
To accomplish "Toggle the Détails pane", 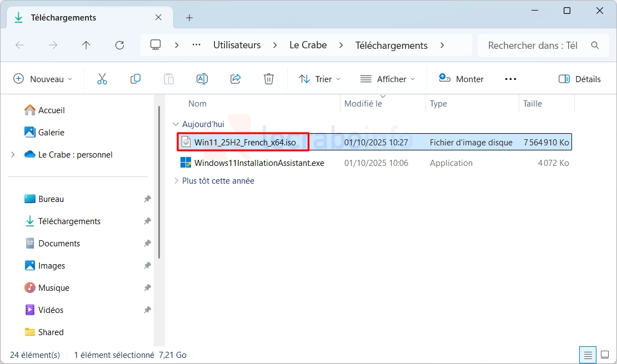I will 580,79.
